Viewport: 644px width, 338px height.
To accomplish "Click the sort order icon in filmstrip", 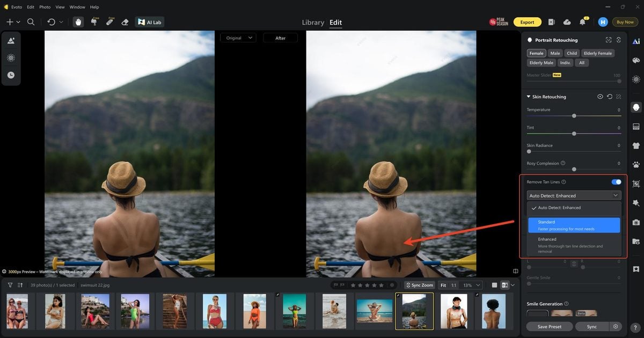I will pos(20,285).
